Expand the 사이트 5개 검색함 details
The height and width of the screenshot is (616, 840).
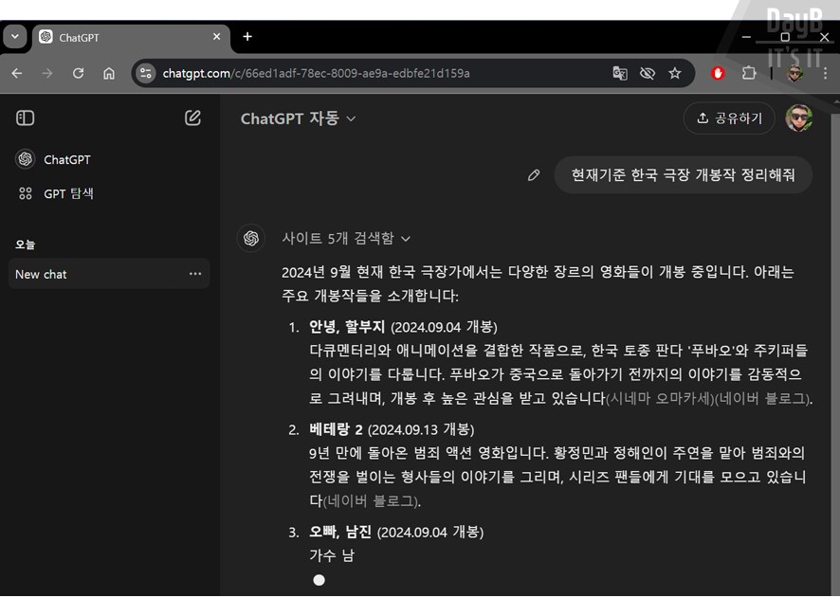point(346,238)
